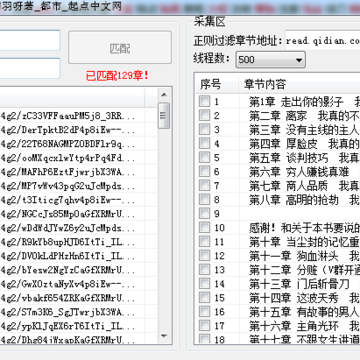Tick the checkbox for row 1

204,101
